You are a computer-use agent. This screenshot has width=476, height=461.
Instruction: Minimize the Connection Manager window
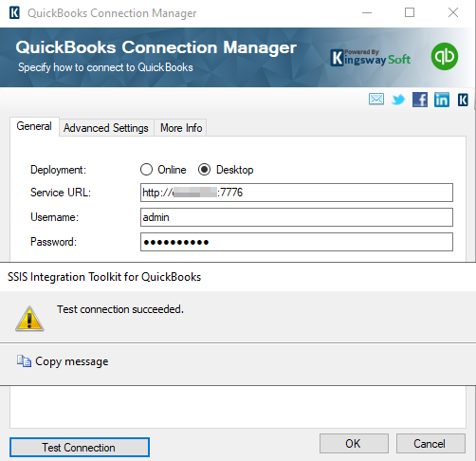(x=367, y=13)
